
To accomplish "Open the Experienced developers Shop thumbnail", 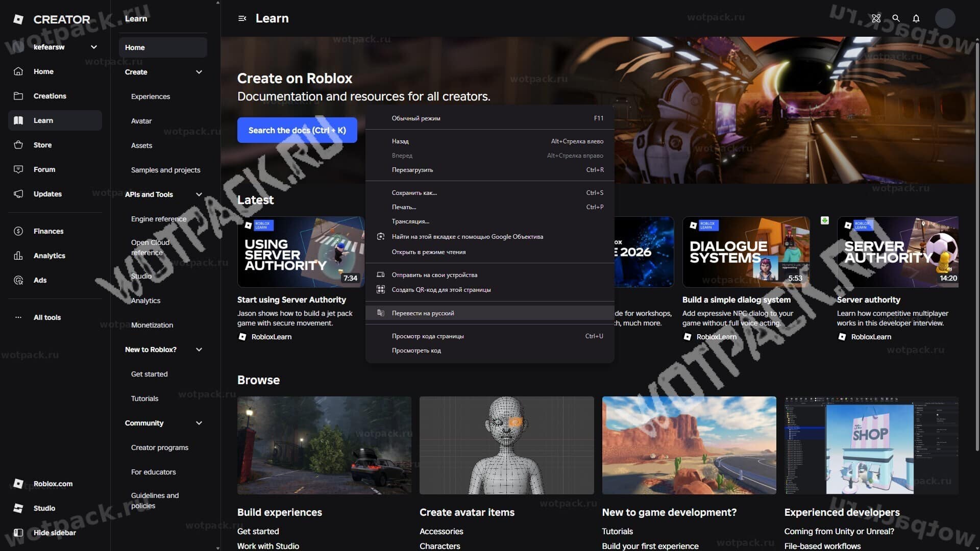I will point(871,445).
